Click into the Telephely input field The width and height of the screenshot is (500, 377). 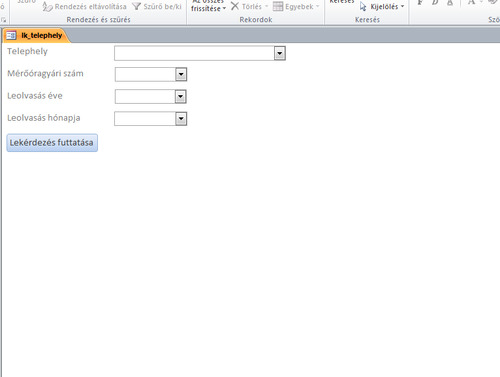(194, 53)
